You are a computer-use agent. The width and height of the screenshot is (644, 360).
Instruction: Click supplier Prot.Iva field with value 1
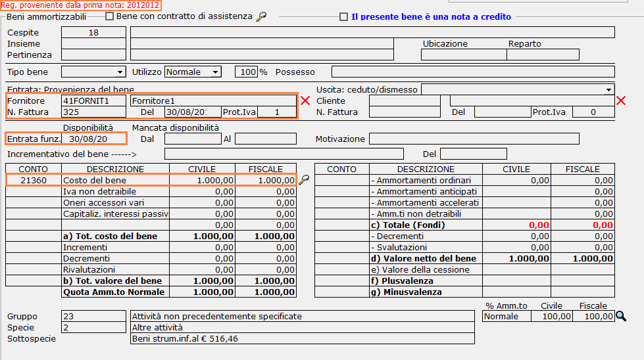277,112
